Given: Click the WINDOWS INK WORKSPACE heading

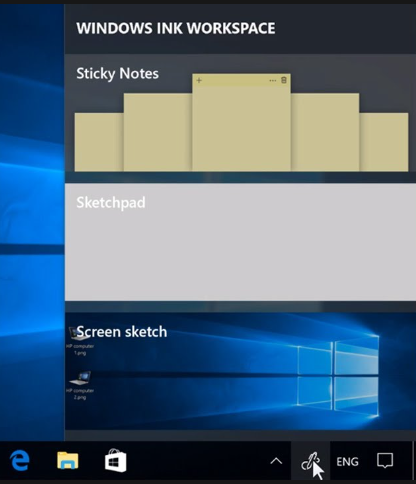Looking at the screenshot, I should [176, 28].
